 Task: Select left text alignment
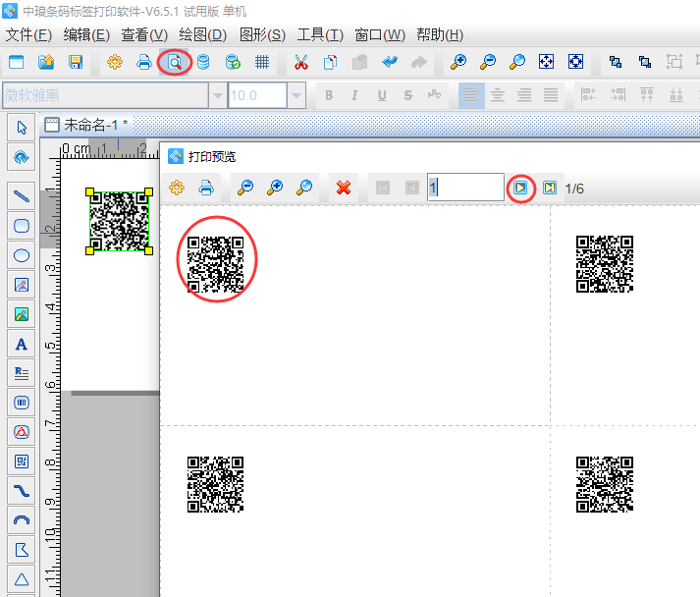[471, 95]
